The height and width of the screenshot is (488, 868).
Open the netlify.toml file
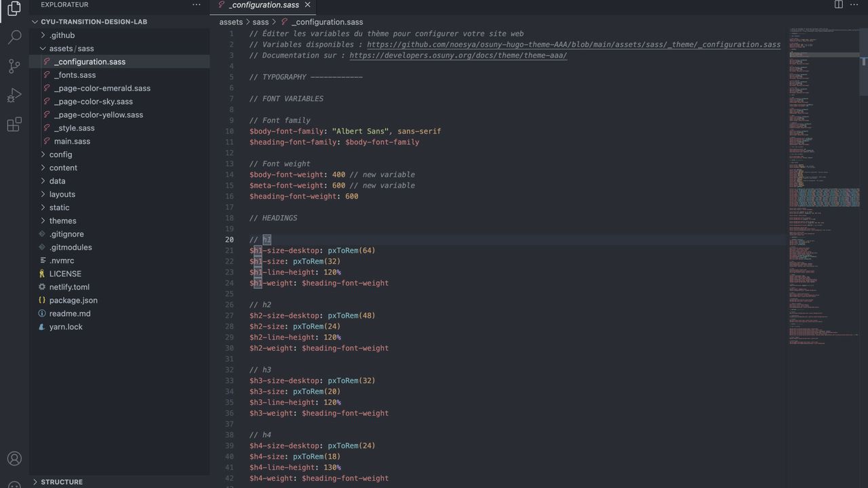(x=69, y=287)
